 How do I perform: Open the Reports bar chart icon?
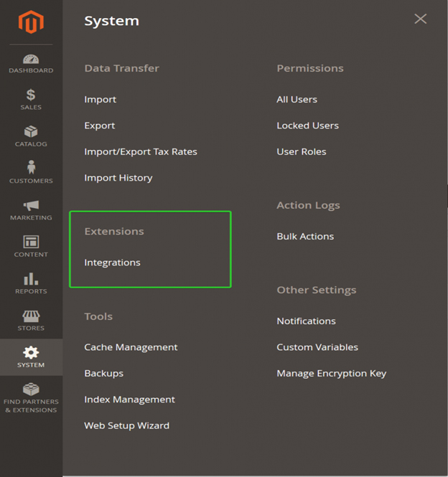pos(31,278)
